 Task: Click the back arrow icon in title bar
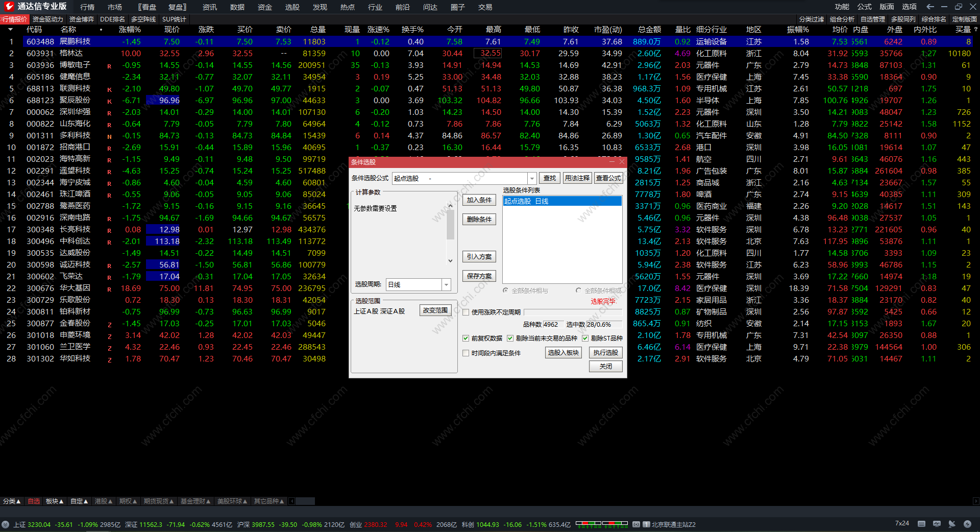pyautogui.click(x=929, y=7)
